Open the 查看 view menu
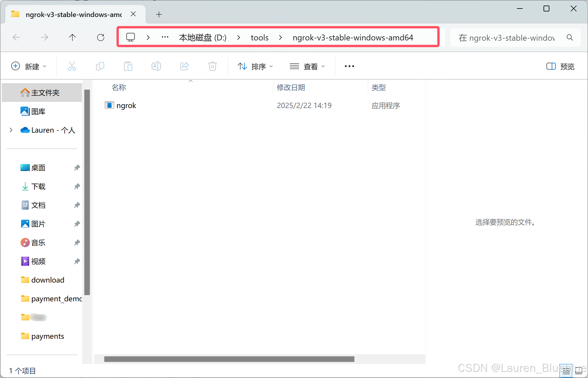588x378 pixels. tap(307, 66)
